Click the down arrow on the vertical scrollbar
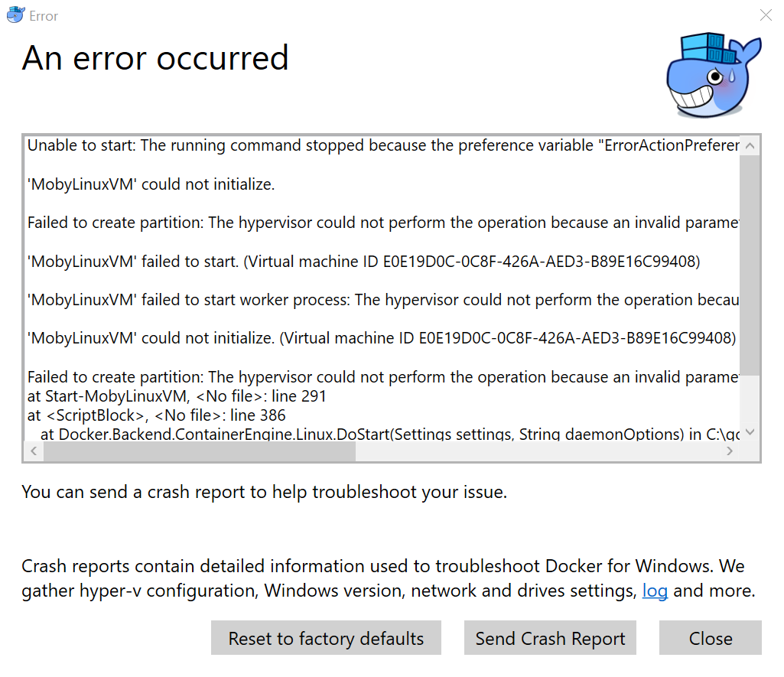The width and height of the screenshot is (784, 677). [750, 431]
